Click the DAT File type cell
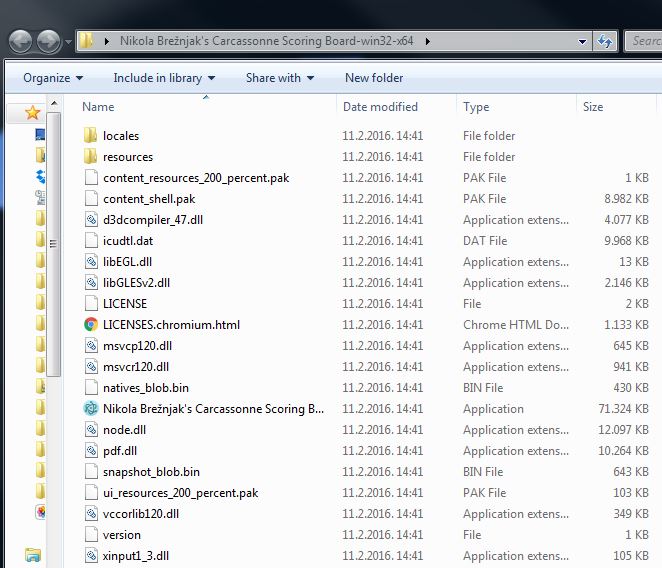The width and height of the screenshot is (662, 568). coord(485,241)
